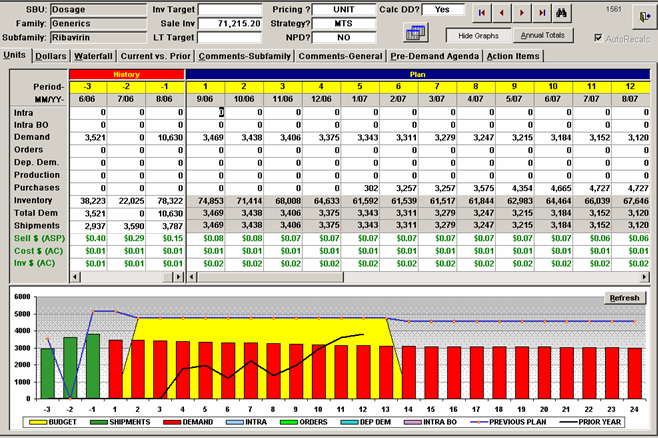Click the Family field Generics

click(x=99, y=23)
